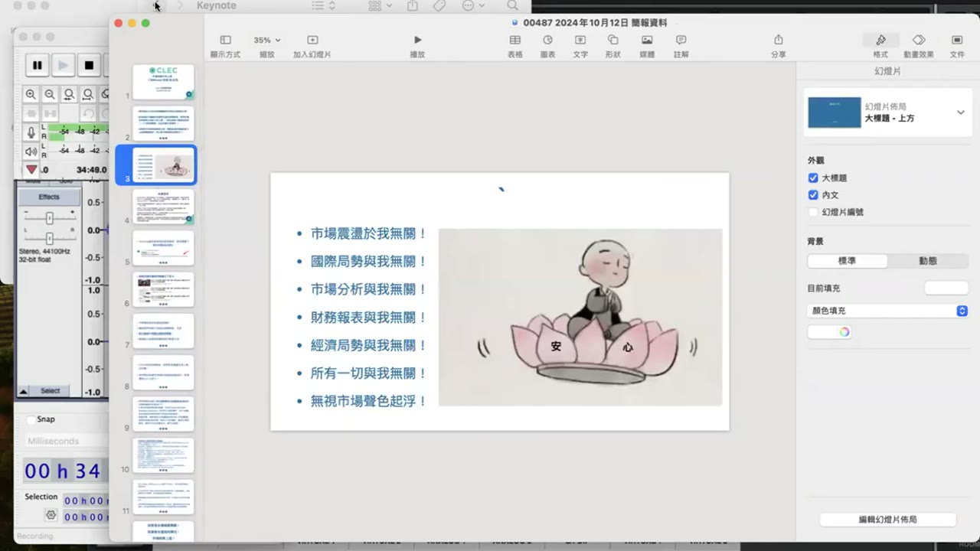Open the 動畫效果 animate inspector
Screen dimensions: 980x551
click(919, 40)
